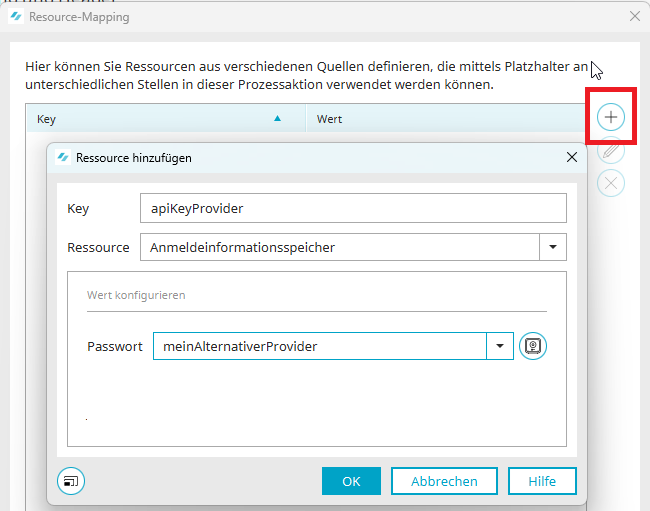650x511 pixels.
Task: Close the Ressource hinzufügen dialog
Action: [572, 157]
